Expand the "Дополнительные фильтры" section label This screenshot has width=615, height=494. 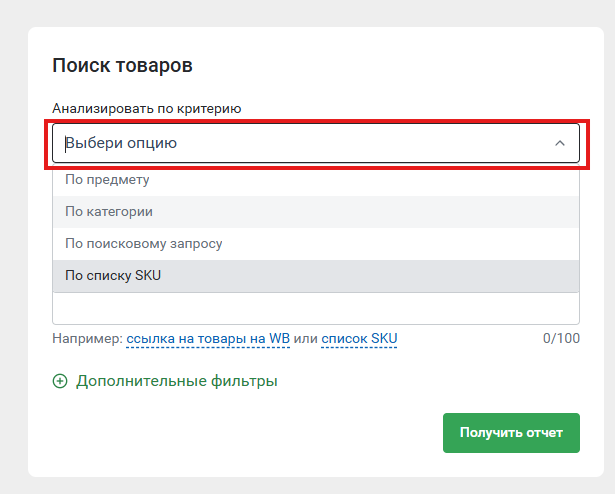pyautogui.click(x=177, y=381)
